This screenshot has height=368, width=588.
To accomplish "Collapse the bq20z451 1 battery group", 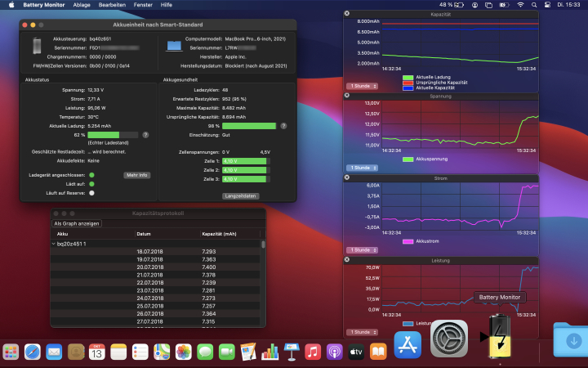I will coord(54,244).
